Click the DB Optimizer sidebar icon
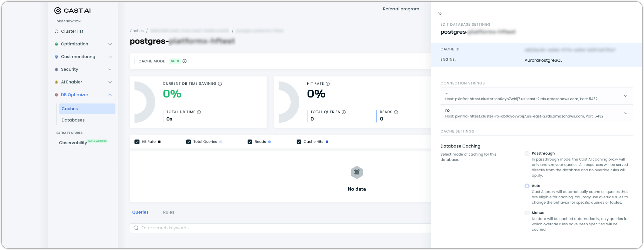Screen dimensions: 644x250 point(56,95)
